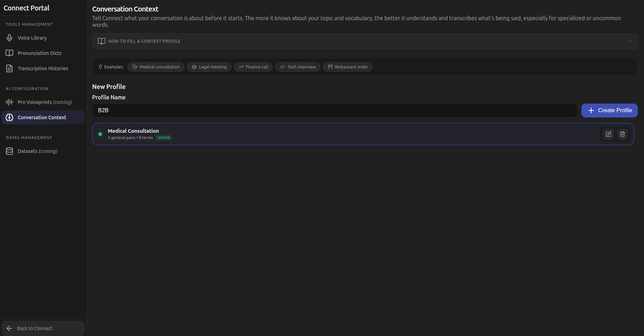Click the waveform icon beside Pro Voiceprints
This screenshot has width=644, height=336.
pos(9,102)
